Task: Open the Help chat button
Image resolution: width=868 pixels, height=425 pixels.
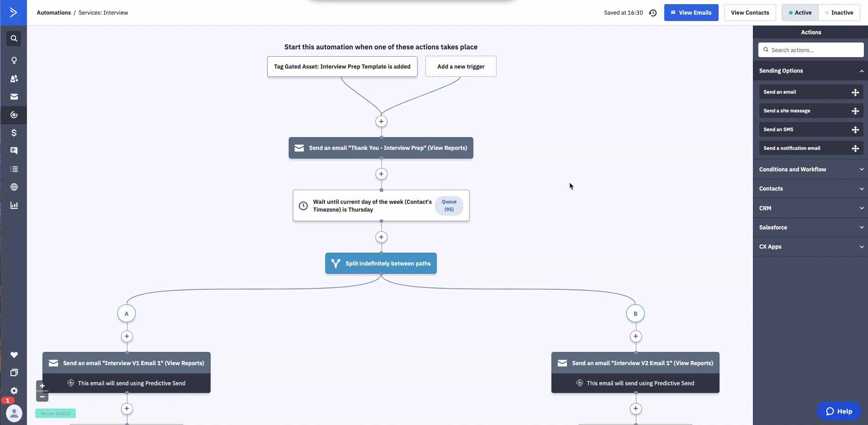Action: coord(839,411)
